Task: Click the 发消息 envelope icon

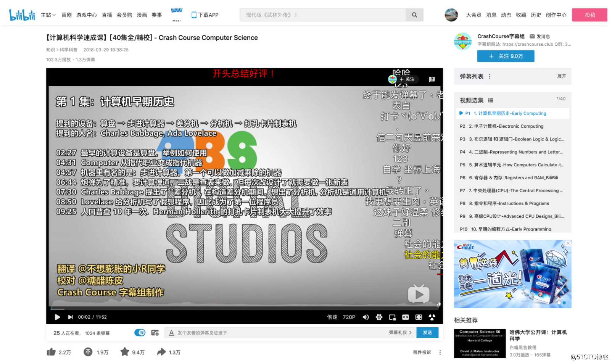Action: pos(532,36)
